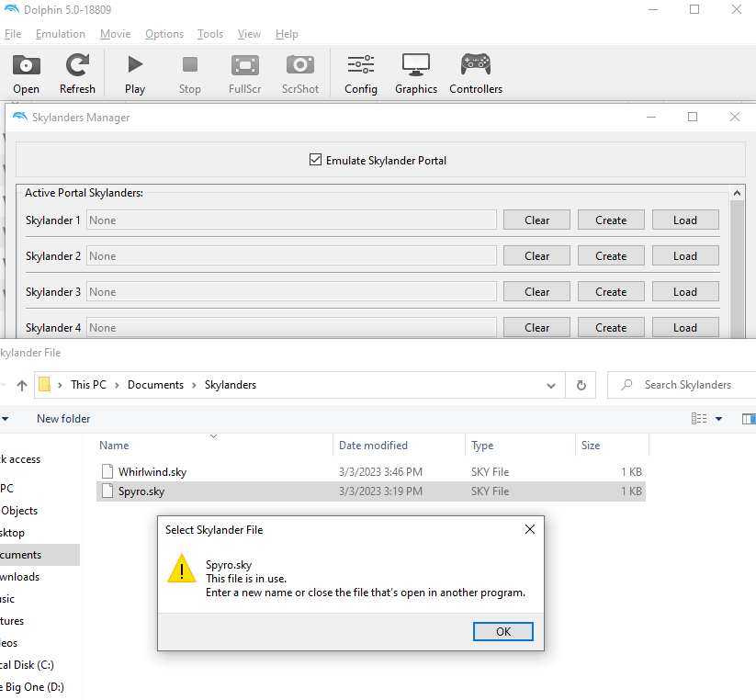
Task: Expand breadcrumb chevron after Documents
Action: pos(194,385)
